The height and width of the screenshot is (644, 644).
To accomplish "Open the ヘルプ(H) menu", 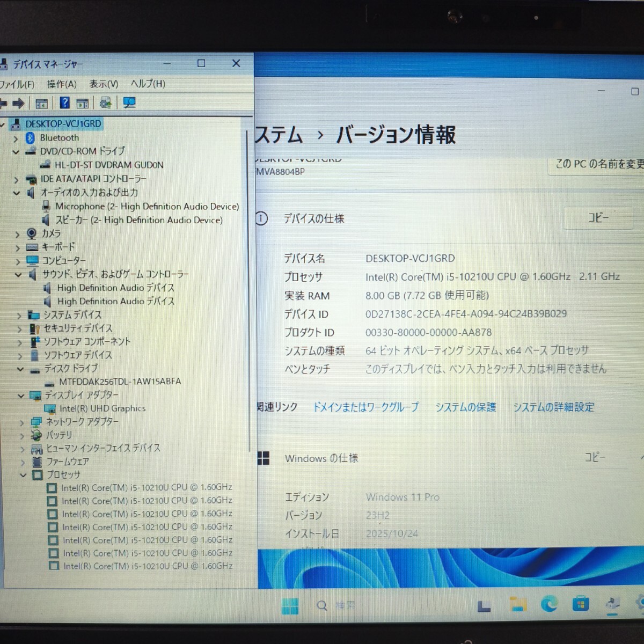I will [x=148, y=84].
